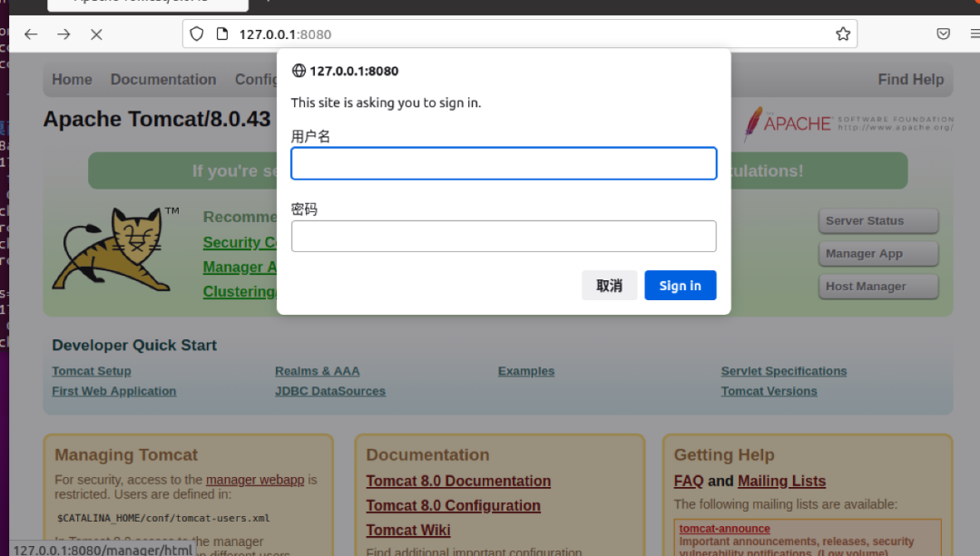The width and height of the screenshot is (980, 556).
Task: Select the partially hidden Configuration nav item
Action: [x=256, y=79]
